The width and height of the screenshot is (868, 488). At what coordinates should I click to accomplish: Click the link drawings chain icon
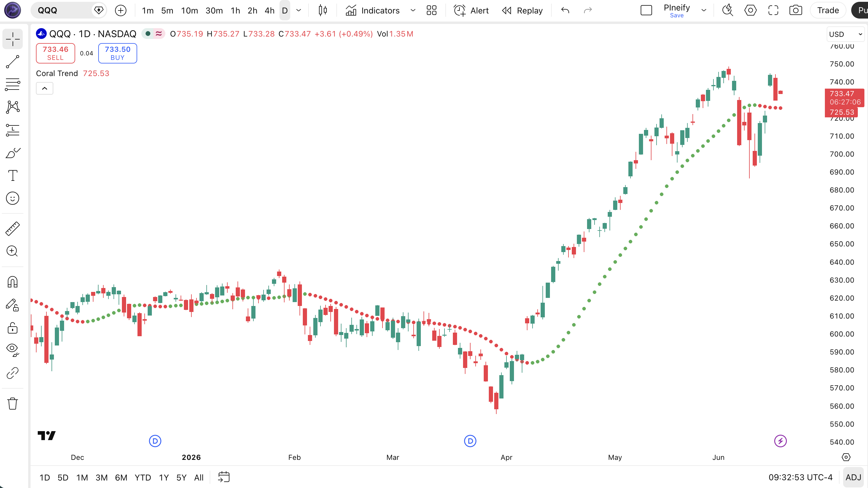point(13,373)
